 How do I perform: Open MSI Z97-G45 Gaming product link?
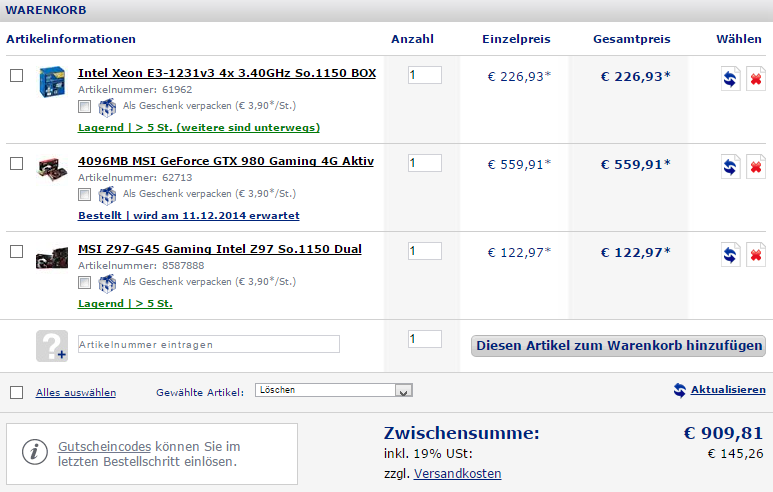220,249
